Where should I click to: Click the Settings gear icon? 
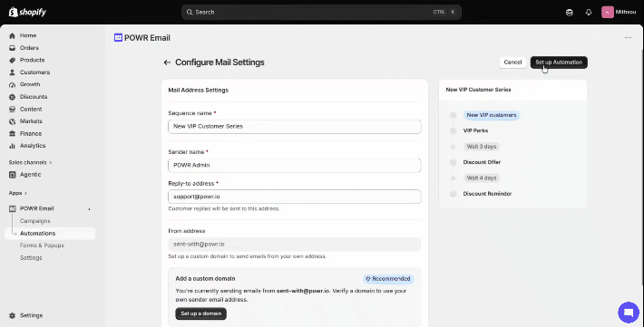tap(13, 315)
